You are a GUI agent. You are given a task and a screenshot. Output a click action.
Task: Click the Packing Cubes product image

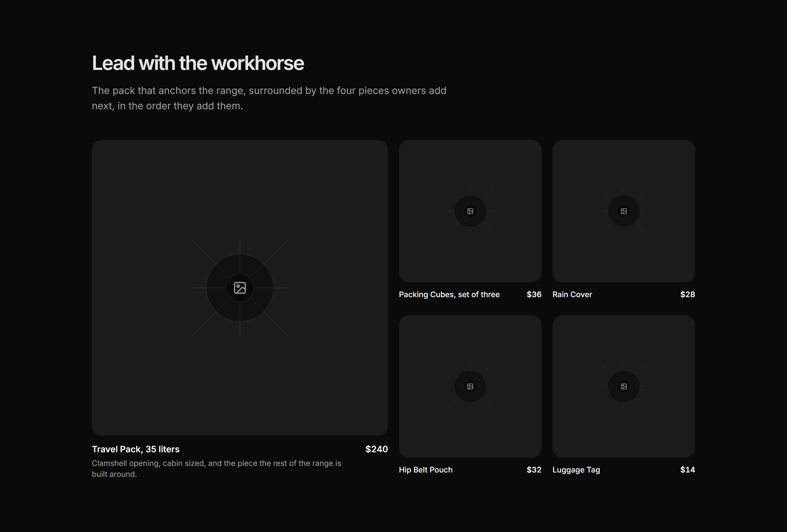470,211
